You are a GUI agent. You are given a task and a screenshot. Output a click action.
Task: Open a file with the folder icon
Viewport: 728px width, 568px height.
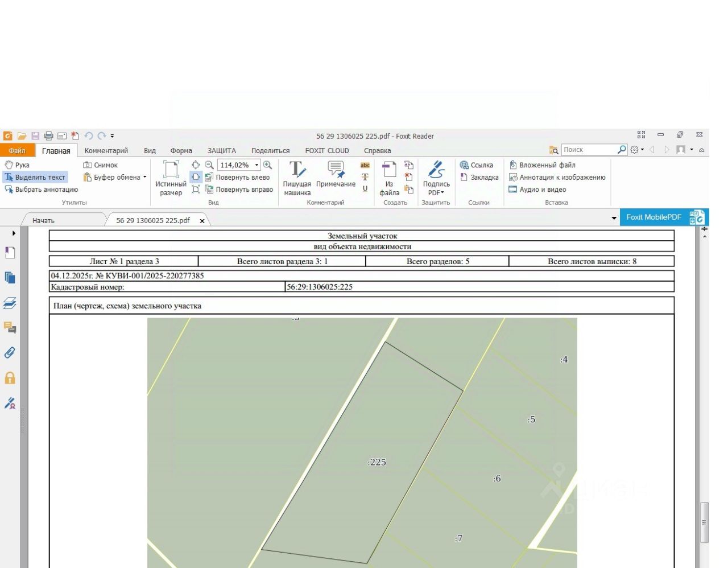(x=22, y=136)
